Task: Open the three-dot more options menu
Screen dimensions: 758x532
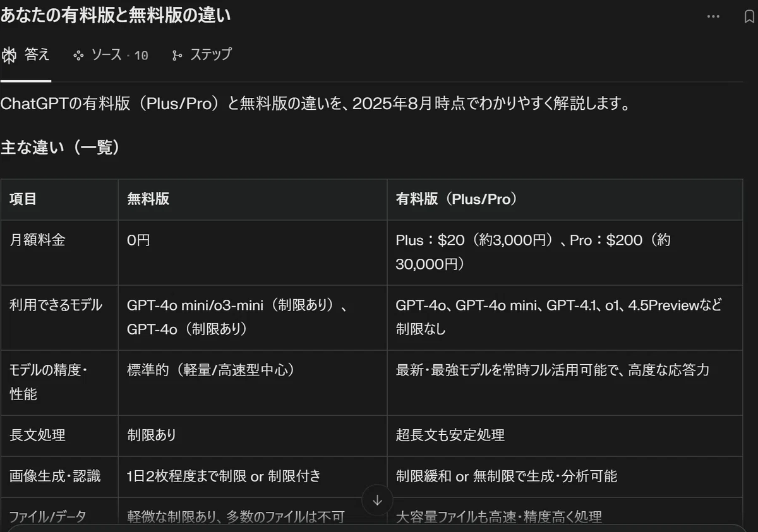Action: tap(713, 17)
